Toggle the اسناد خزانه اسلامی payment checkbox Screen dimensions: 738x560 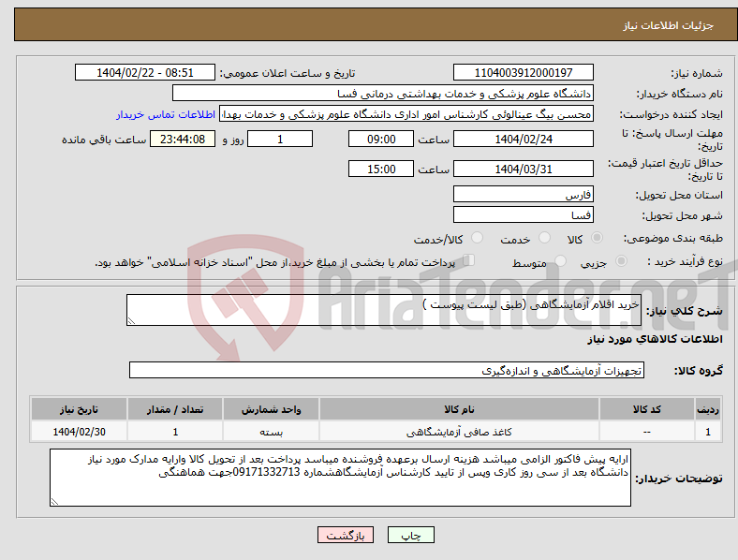pos(469,259)
